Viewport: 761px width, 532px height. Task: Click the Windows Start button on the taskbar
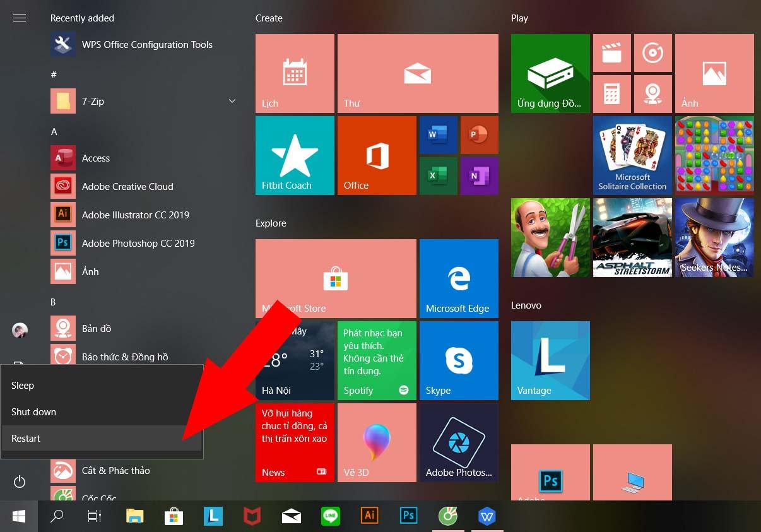coord(19,516)
